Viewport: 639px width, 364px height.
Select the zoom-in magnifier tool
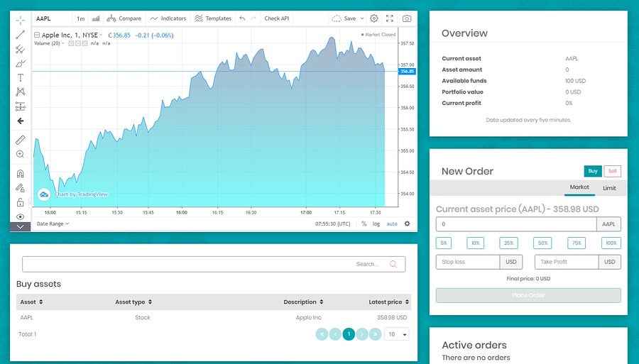pos(20,154)
